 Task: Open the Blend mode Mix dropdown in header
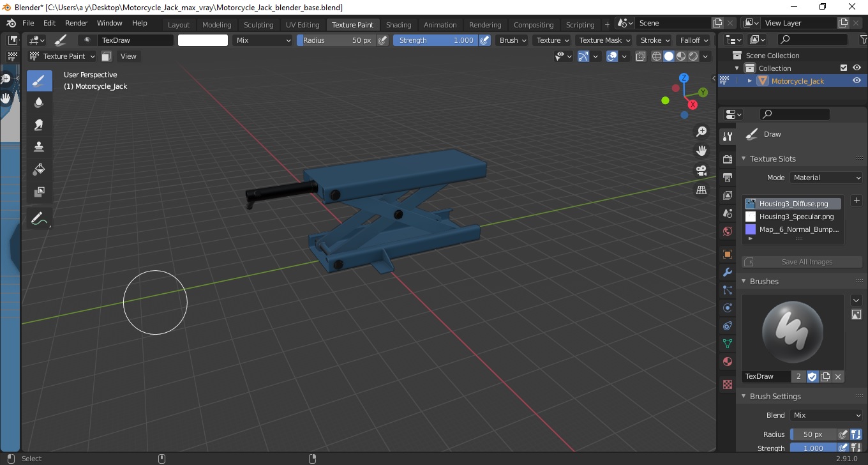click(x=262, y=40)
